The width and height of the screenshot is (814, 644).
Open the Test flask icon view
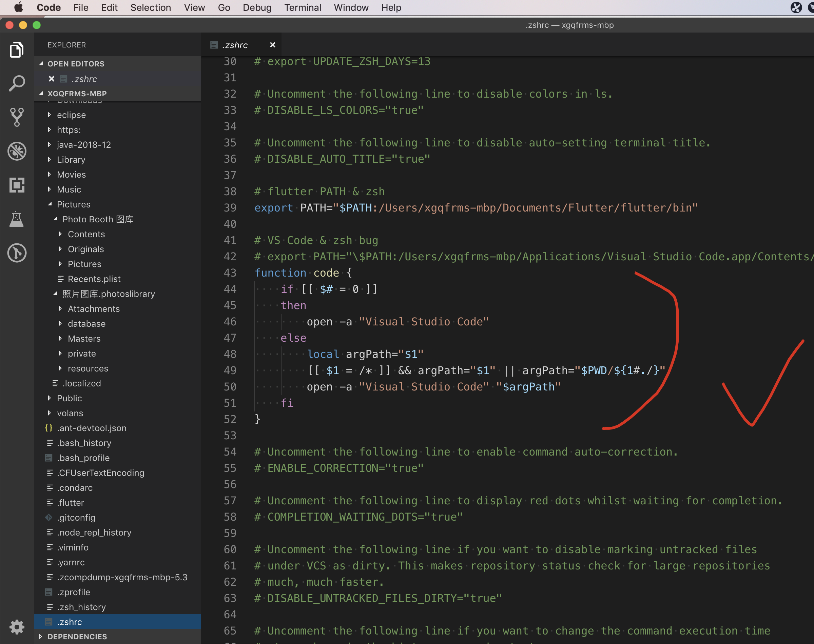click(x=17, y=219)
